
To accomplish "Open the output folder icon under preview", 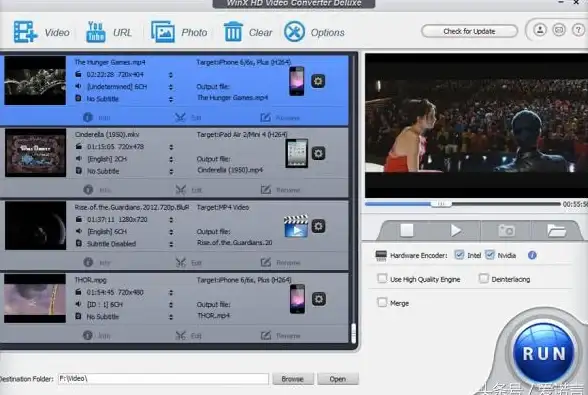I will click(x=556, y=230).
